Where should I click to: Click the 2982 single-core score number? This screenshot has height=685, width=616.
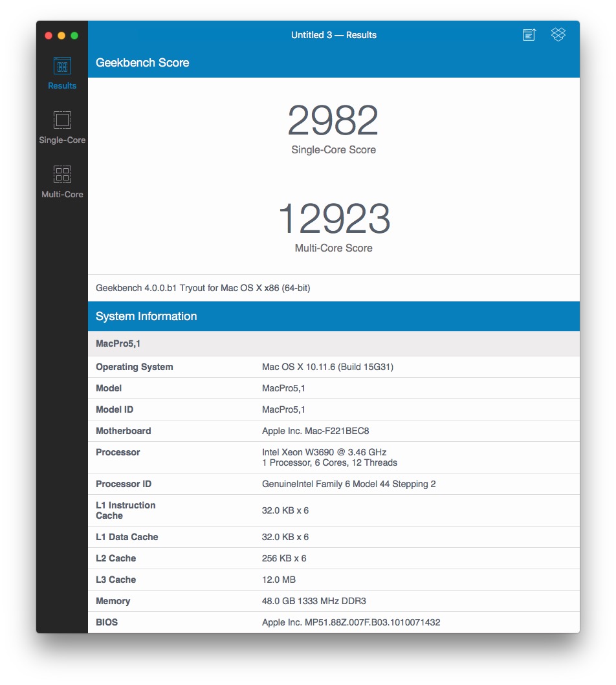(x=333, y=120)
